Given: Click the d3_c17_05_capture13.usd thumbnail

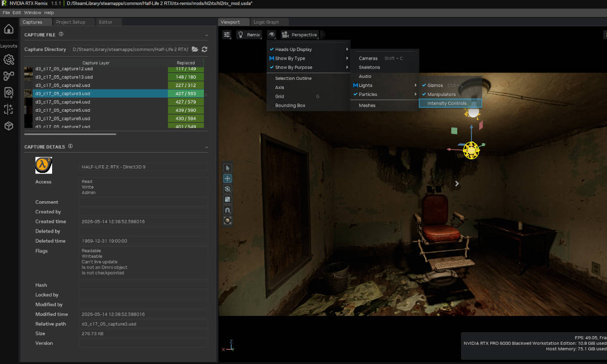Looking at the screenshot, I should point(28,77).
